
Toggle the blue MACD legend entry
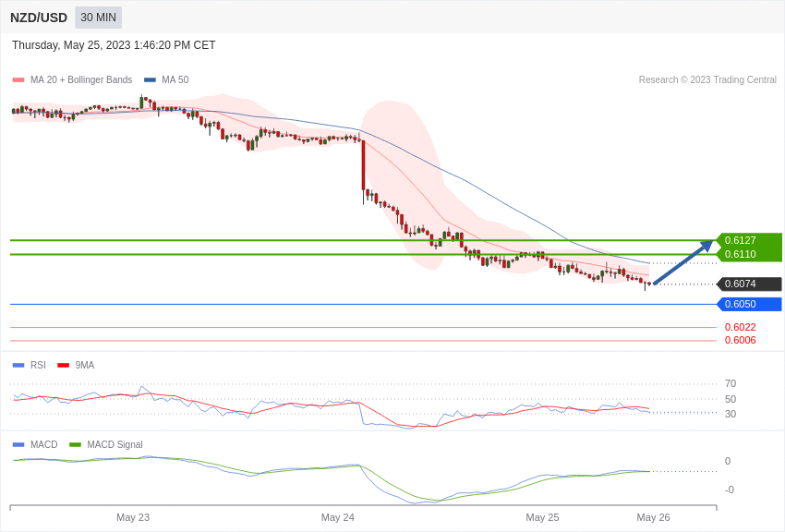click(x=35, y=445)
